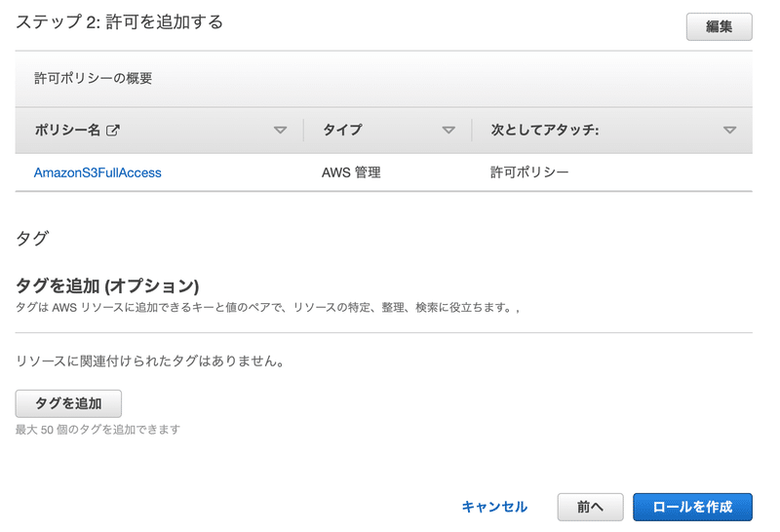This screenshot has width=780, height=532.
Task: Click the ステップ 2: 許可を追加する heading
Action: tap(119, 21)
